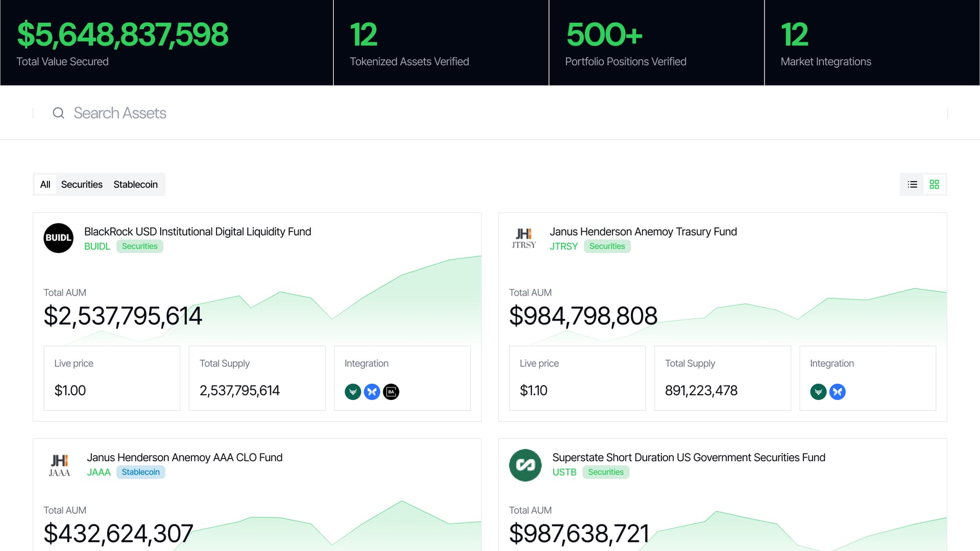Click the Securities badge on the BUIDL card
Viewport: 980px width, 551px height.
coord(139,246)
